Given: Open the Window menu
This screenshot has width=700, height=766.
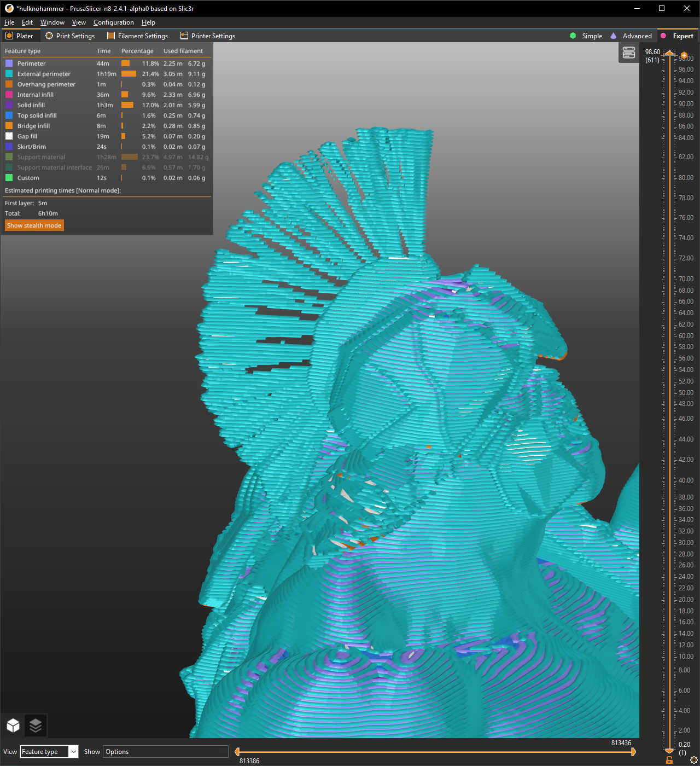Looking at the screenshot, I should click(x=52, y=22).
